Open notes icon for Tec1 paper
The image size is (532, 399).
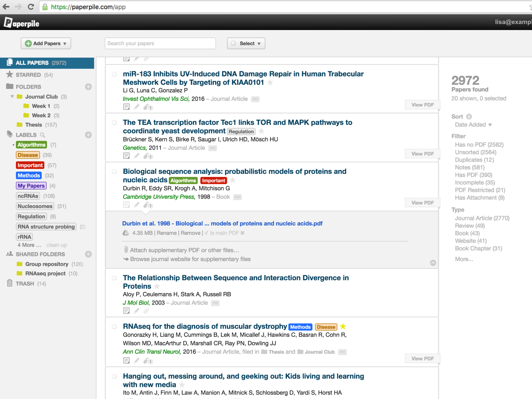126,156
